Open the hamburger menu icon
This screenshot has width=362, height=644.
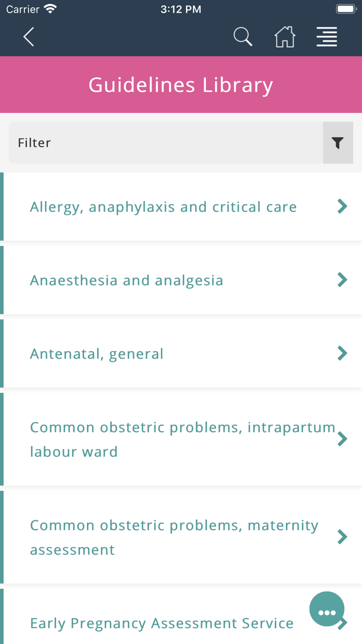tap(327, 37)
